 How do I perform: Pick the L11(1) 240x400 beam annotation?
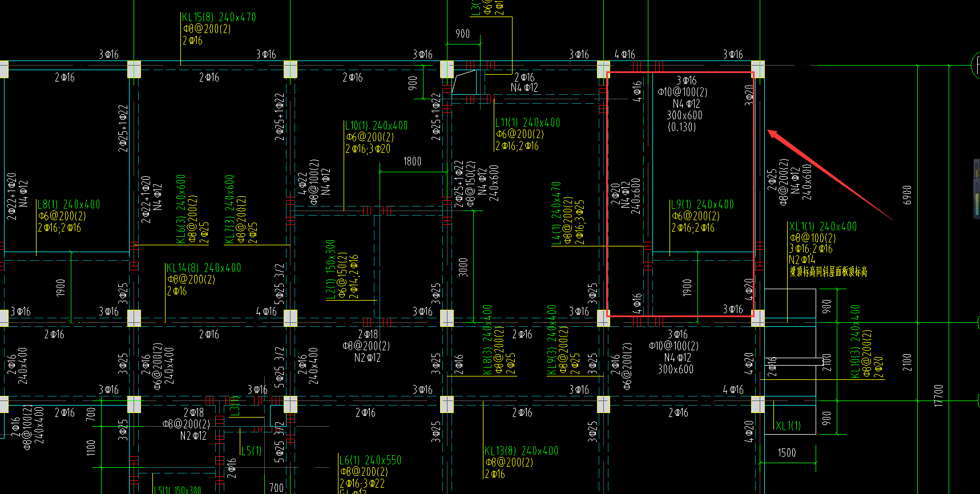pos(528,123)
